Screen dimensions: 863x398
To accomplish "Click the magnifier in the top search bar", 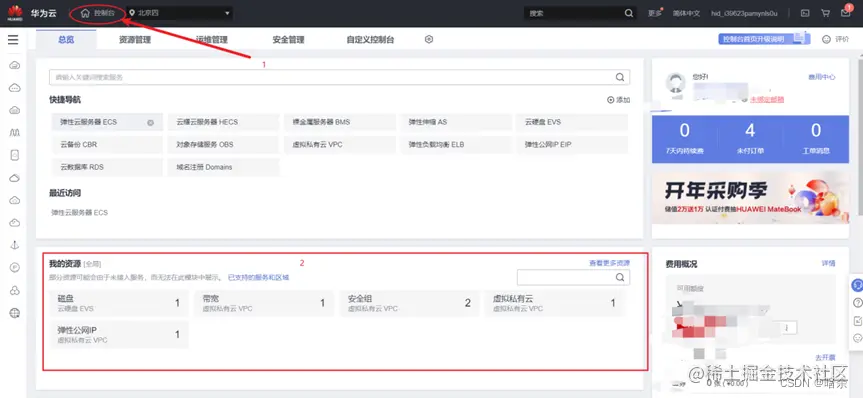I will (629, 13).
